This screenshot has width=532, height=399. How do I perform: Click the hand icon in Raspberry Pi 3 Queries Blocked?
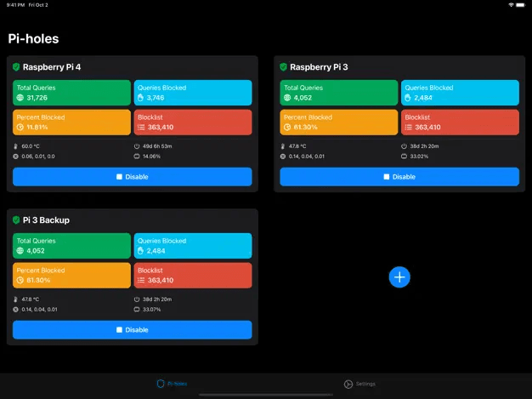click(x=408, y=98)
